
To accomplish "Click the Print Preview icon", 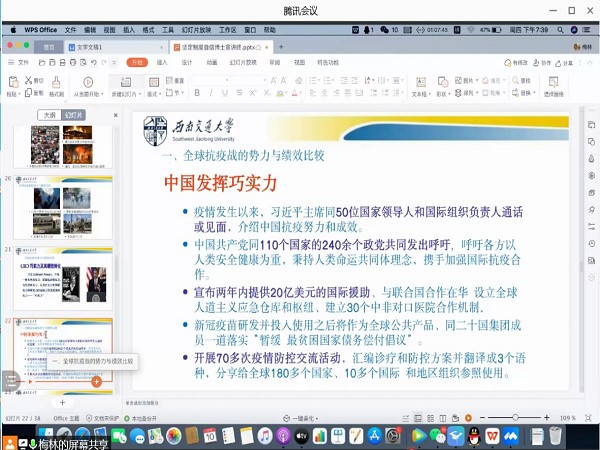I will [x=83, y=62].
